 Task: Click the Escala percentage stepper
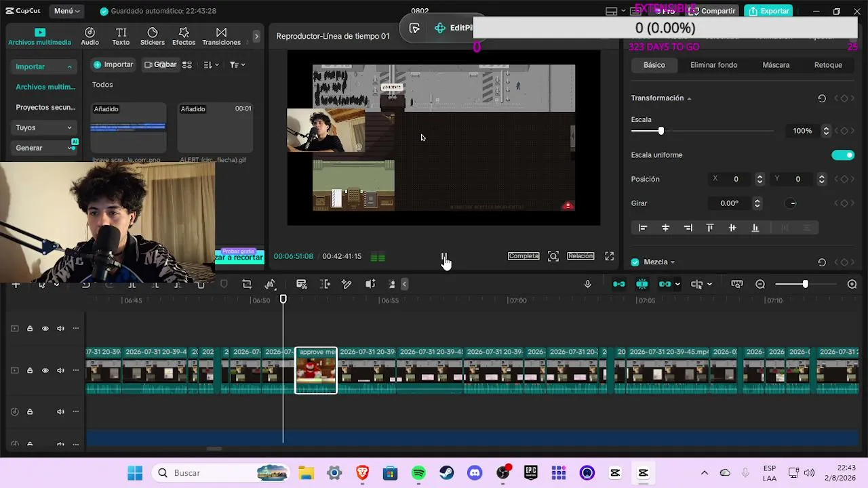826,131
